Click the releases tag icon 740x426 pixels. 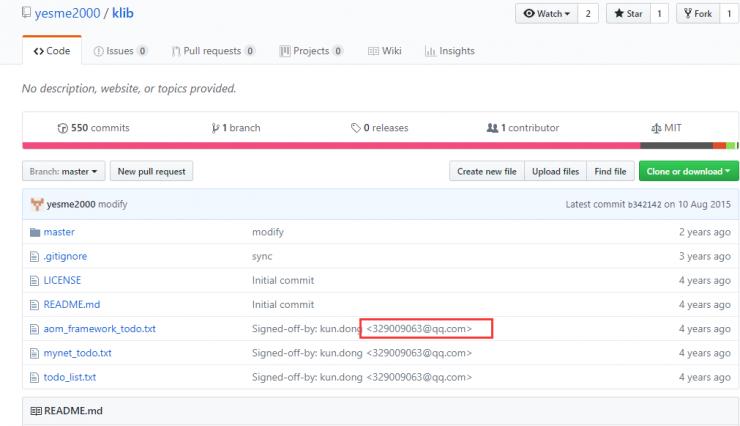pyautogui.click(x=355, y=128)
